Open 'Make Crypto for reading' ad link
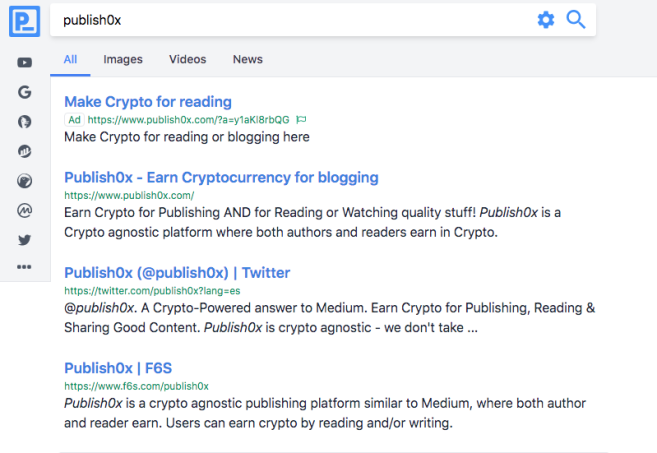This screenshot has width=657, height=453. pyautogui.click(x=148, y=102)
